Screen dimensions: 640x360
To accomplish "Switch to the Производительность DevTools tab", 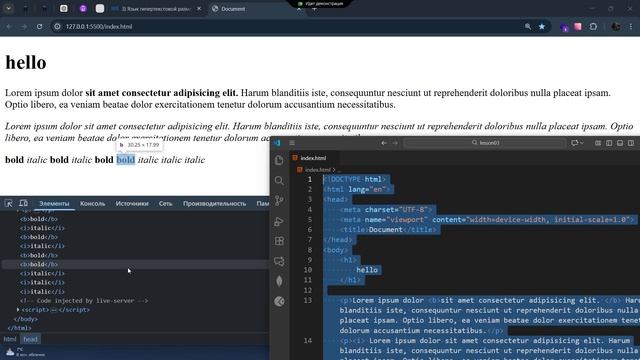I will [214, 203].
